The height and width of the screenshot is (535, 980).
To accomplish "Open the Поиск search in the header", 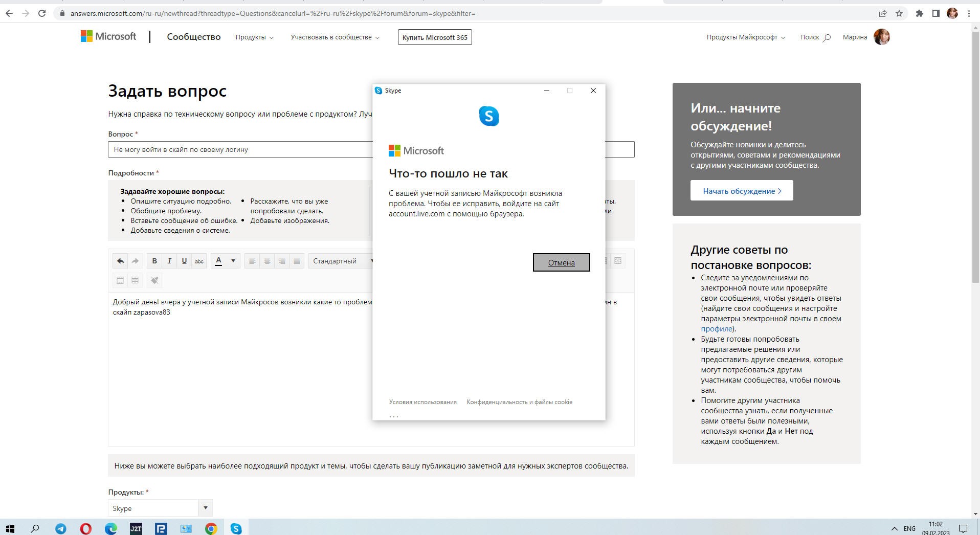I will tap(815, 37).
